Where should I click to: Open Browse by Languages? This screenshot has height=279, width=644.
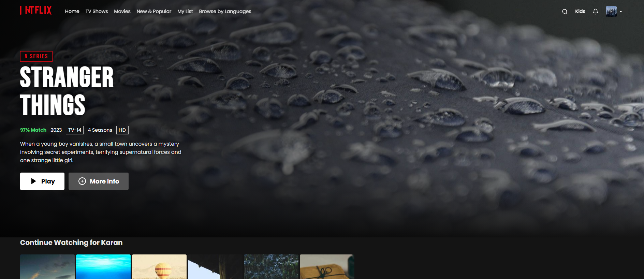click(x=225, y=11)
